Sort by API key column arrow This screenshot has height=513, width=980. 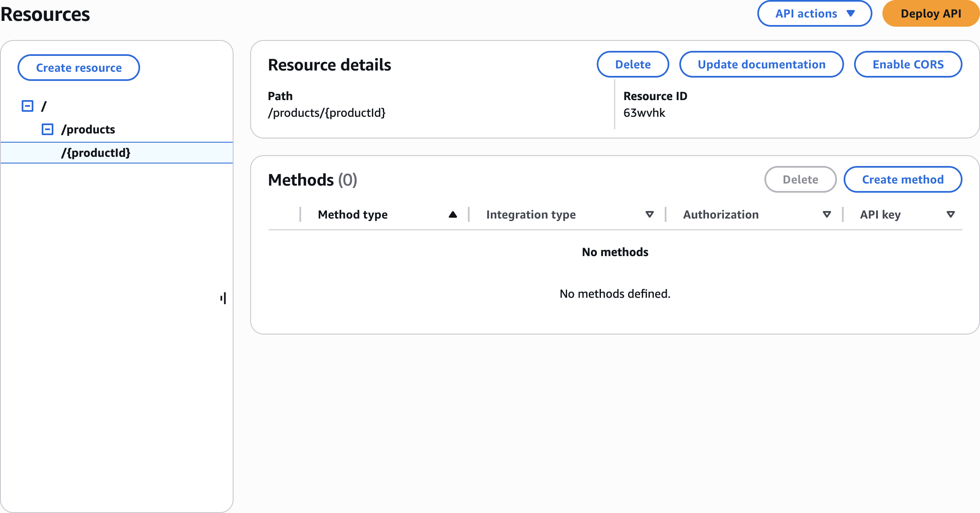[x=950, y=214]
